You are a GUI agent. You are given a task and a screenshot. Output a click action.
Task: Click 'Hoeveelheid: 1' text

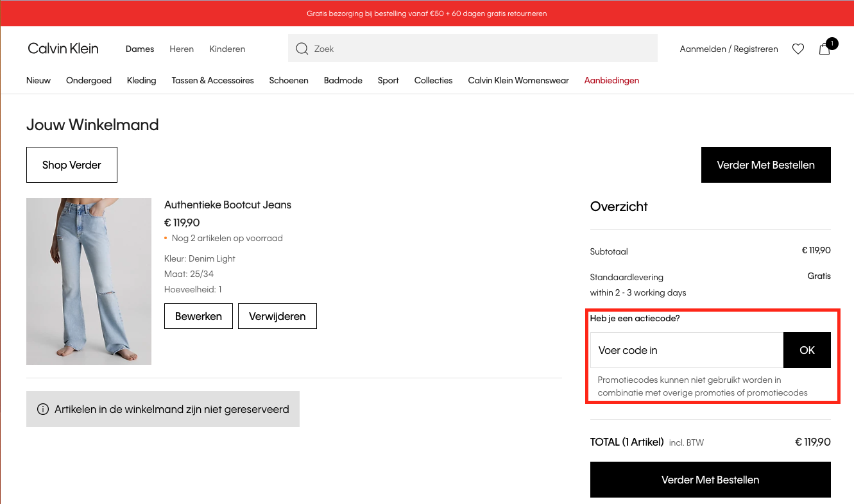point(193,290)
